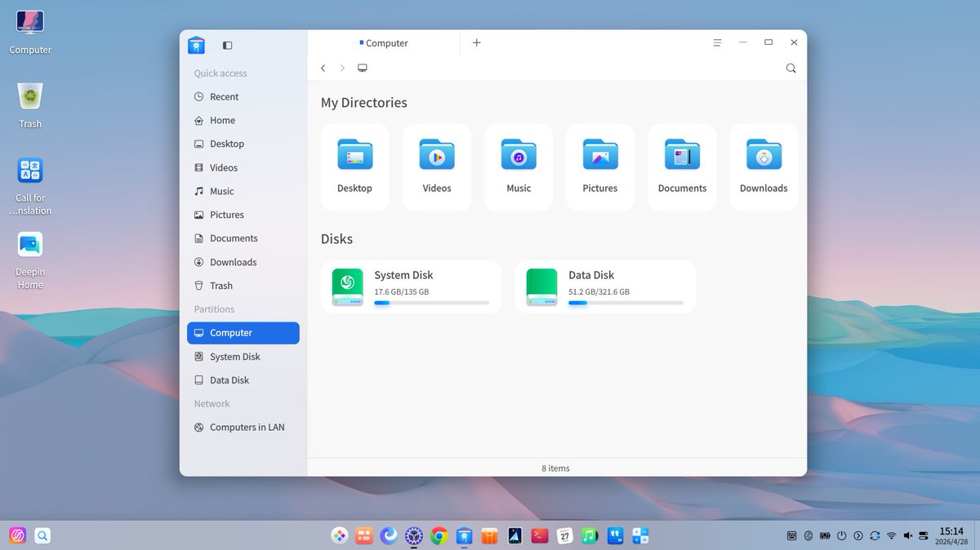Screen dimensions: 980x550
Task: Open the colorful pinwheel dock app
Action: click(x=339, y=535)
